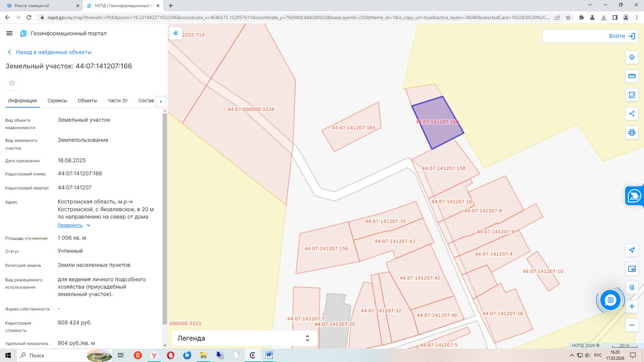Open the Части ЗУ tab

pos(118,101)
